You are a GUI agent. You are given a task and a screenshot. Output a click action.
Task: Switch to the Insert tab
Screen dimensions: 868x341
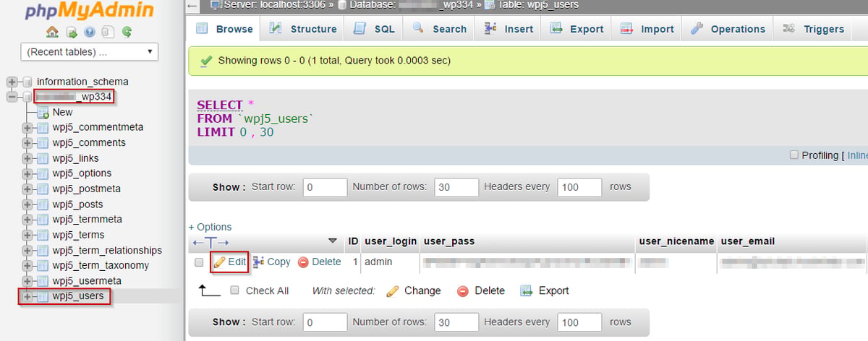tap(509, 29)
